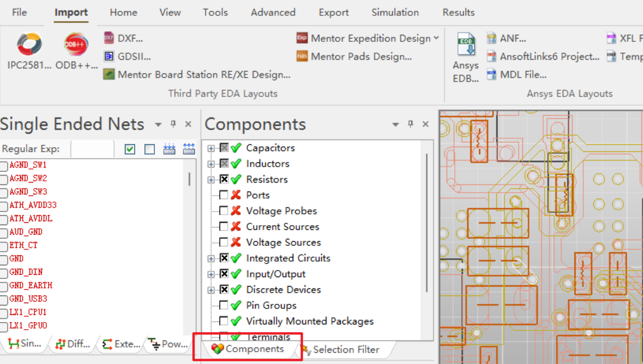Open the Single Ended Nets panel dropdown
Image resolution: width=643 pixels, height=364 pixels.
(x=158, y=125)
